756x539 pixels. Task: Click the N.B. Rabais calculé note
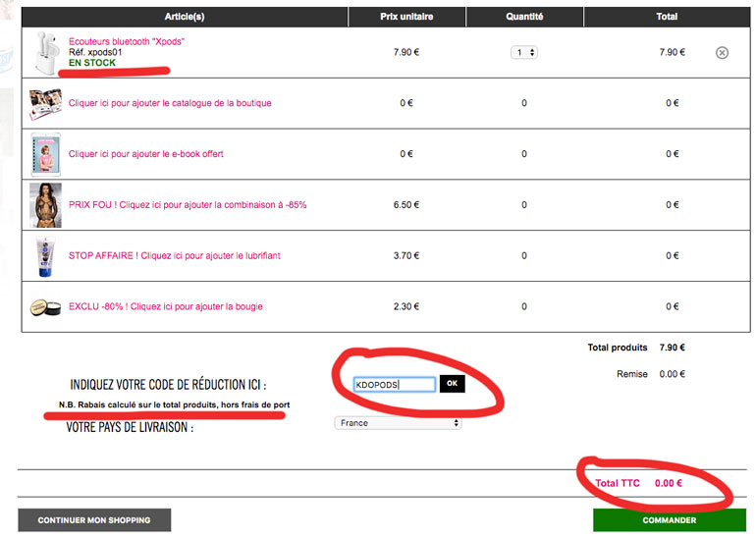(174, 404)
